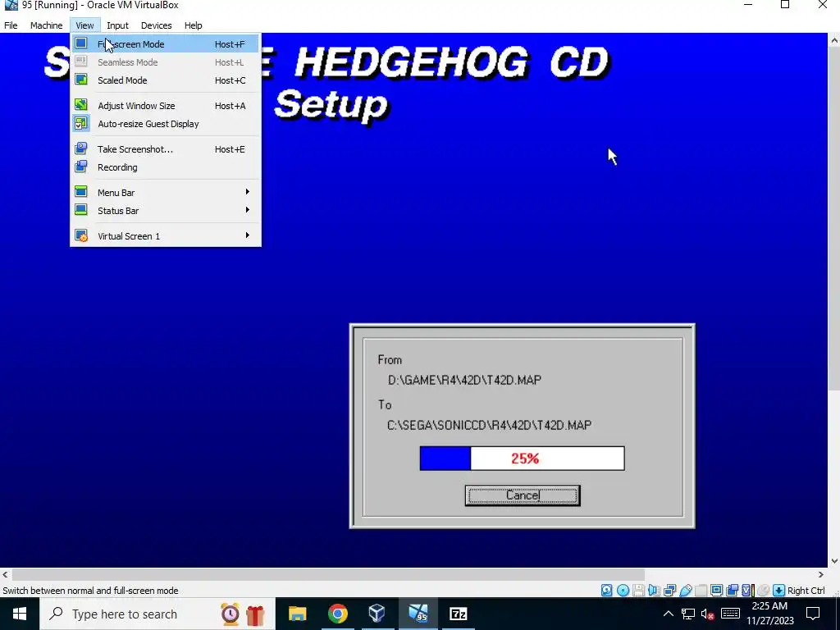Click the Full-screen Mode icon in View menu
840x630 pixels.
click(x=81, y=43)
